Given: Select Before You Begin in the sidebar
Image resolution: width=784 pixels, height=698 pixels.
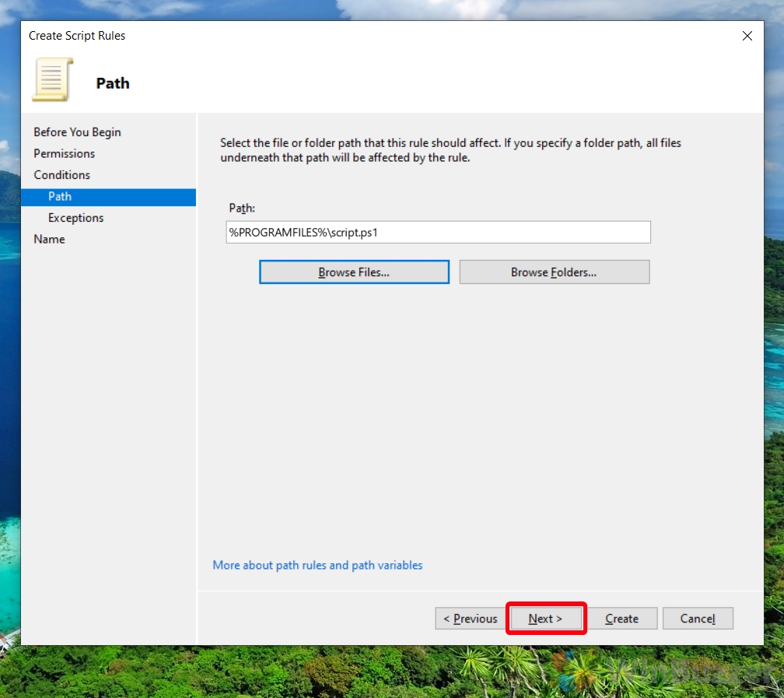Looking at the screenshot, I should point(77,132).
